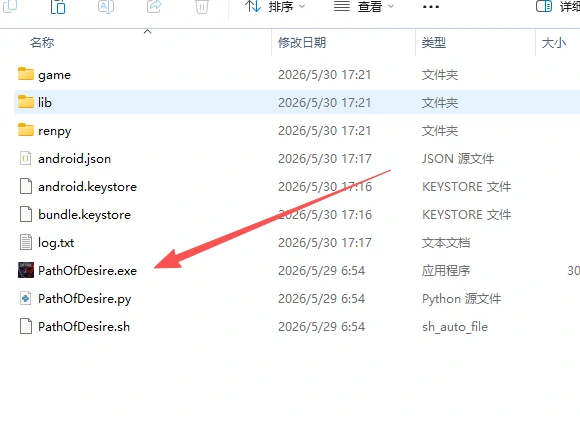Click the 类型 column header
580x423 pixels.
[x=434, y=43]
